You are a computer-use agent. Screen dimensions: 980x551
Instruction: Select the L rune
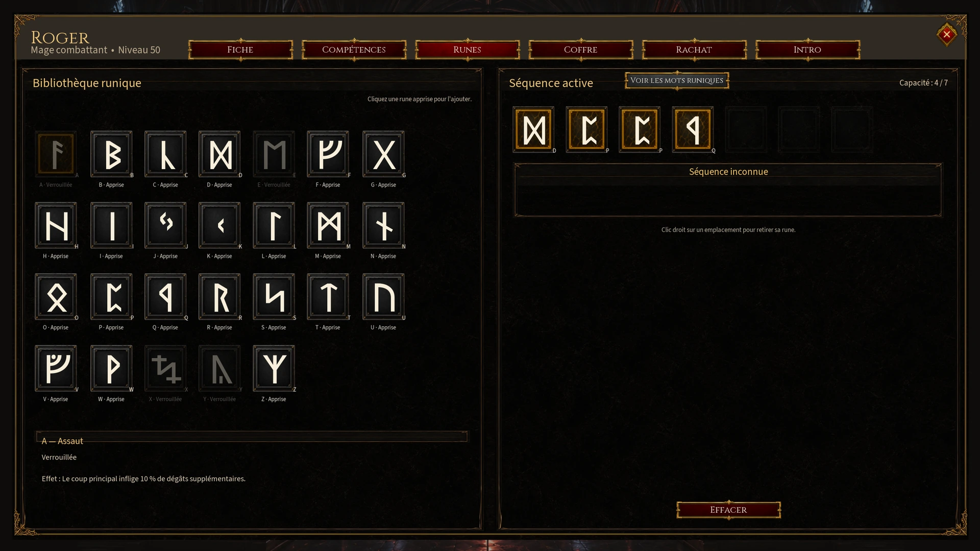tap(274, 225)
